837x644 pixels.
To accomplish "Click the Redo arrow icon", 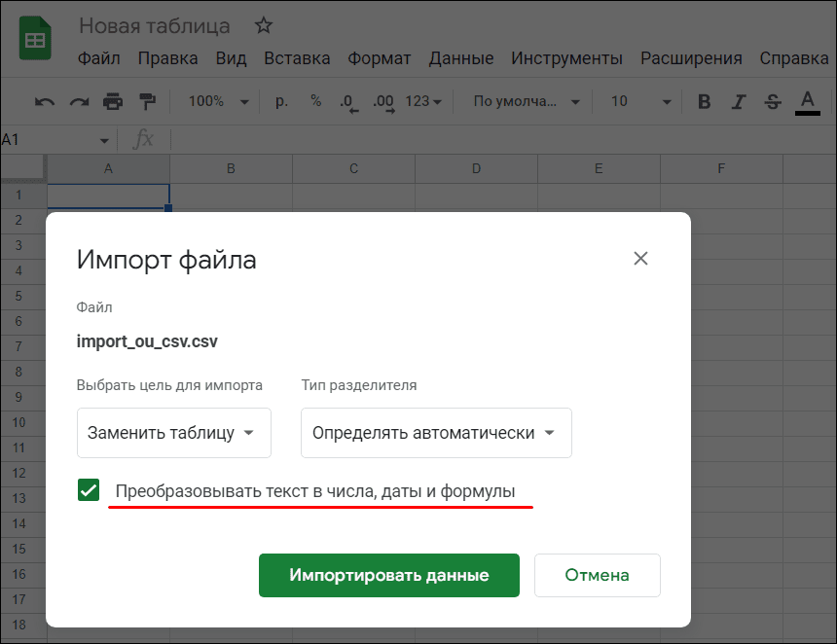I will click(x=79, y=101).
